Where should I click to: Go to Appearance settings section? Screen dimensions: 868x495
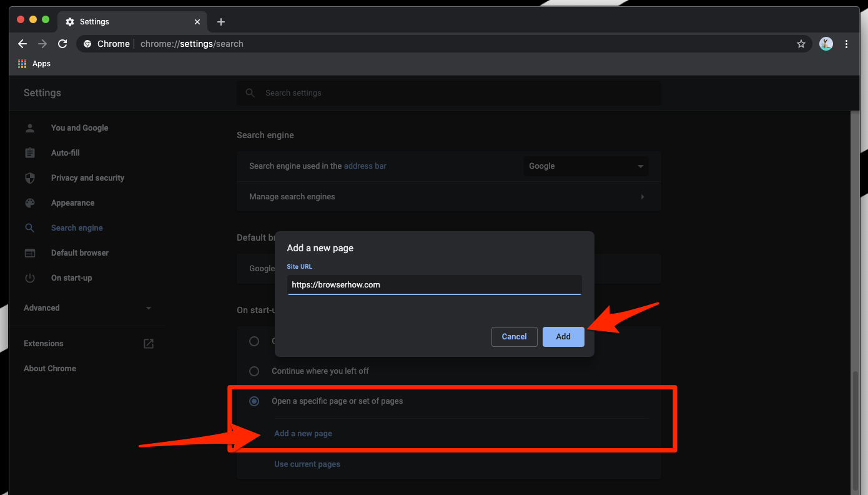pyautogui.click(x=72, y=203)
